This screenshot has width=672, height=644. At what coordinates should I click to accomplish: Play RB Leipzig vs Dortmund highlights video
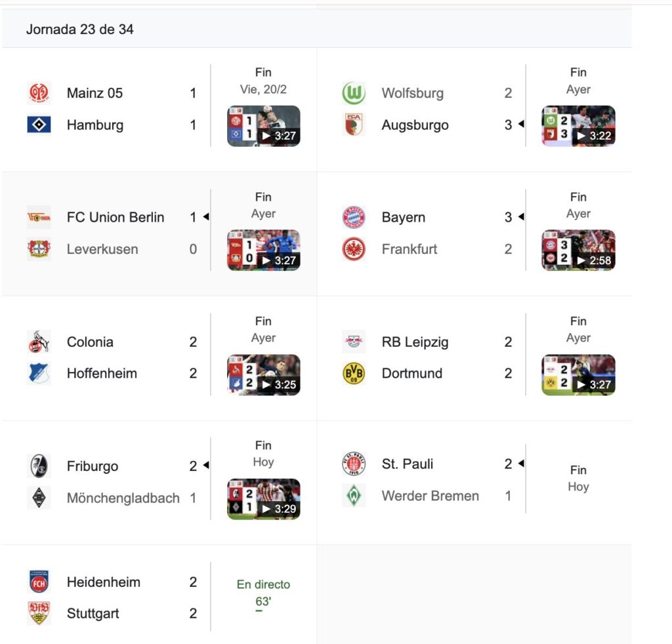[x=578, y=374]
